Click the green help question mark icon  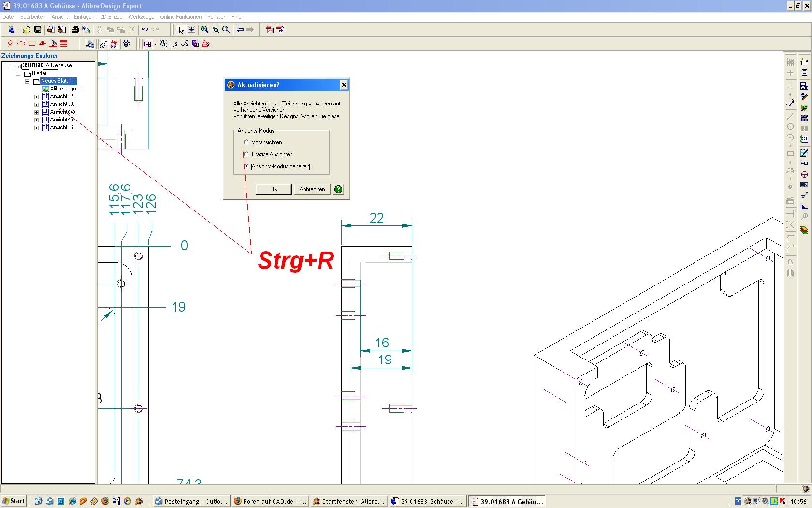pyautogui.click(x=338, y=189)
